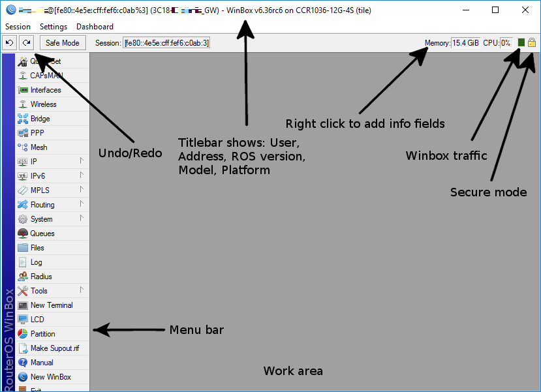The width and height of the screenshot is (541, 392).
Task: Launch a New Terminal
Action: tap(52, 305)
